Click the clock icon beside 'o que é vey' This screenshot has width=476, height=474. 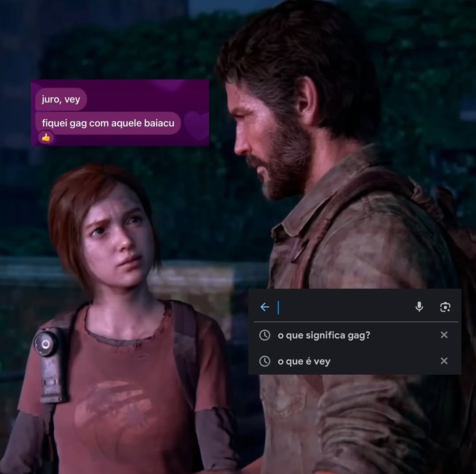[x=265, y=361]
